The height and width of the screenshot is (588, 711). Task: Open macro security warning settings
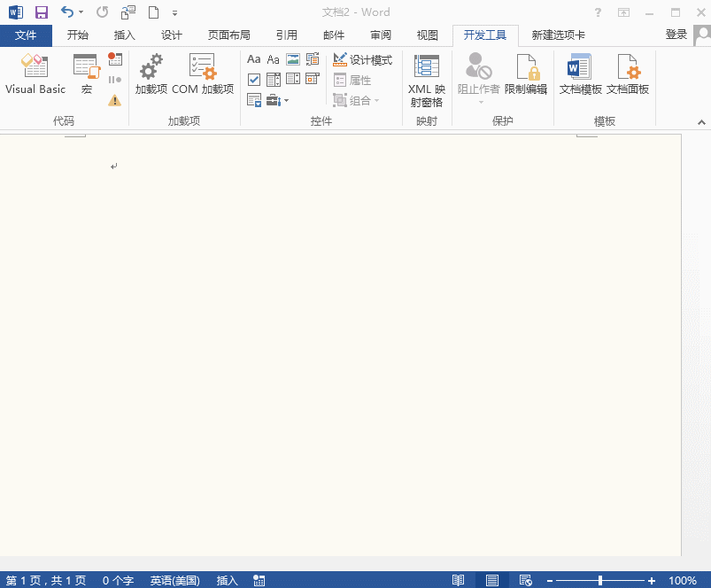115,100
